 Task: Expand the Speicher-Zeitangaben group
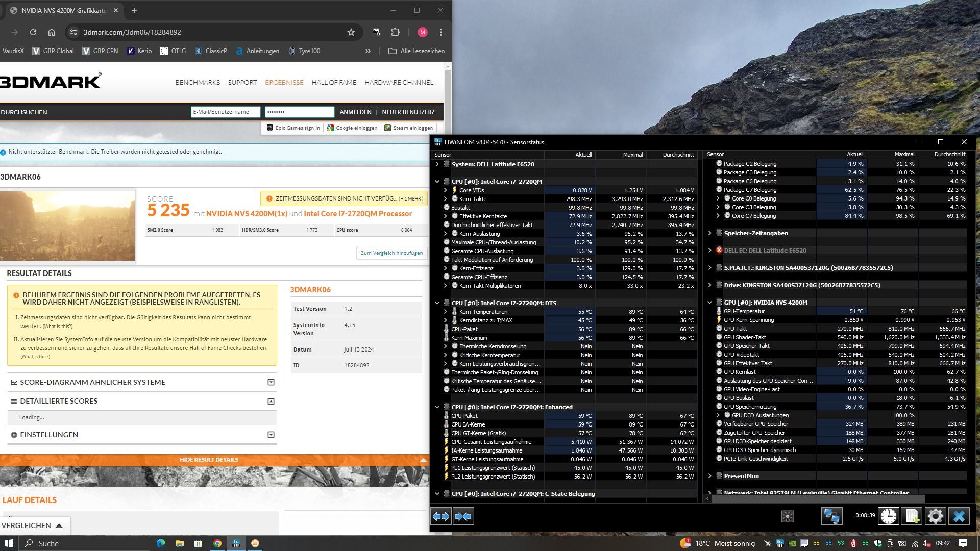click(709, 233)
